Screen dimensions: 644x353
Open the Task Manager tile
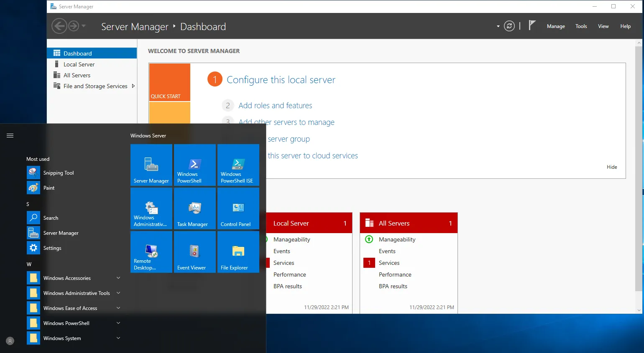click(x=195, y=208)
